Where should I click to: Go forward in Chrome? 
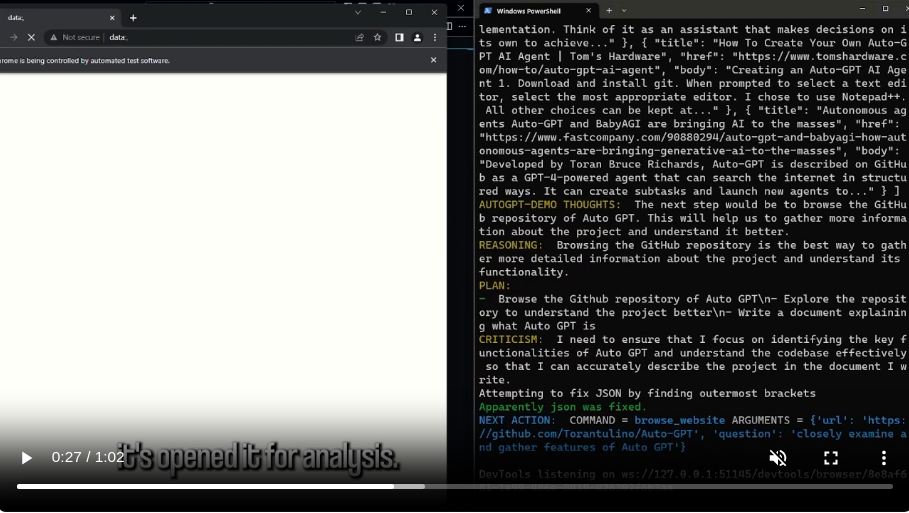(13, 37)
